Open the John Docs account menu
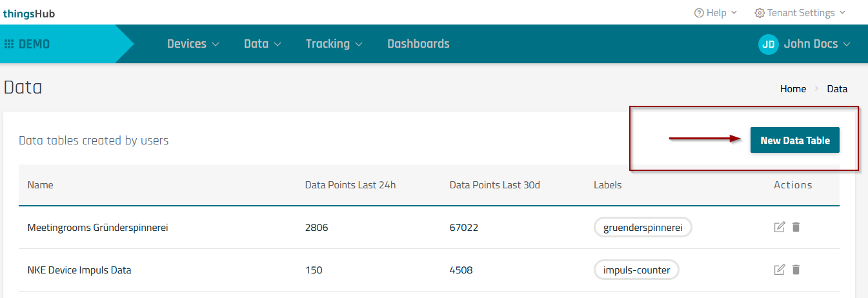 [x=816, y=44]
